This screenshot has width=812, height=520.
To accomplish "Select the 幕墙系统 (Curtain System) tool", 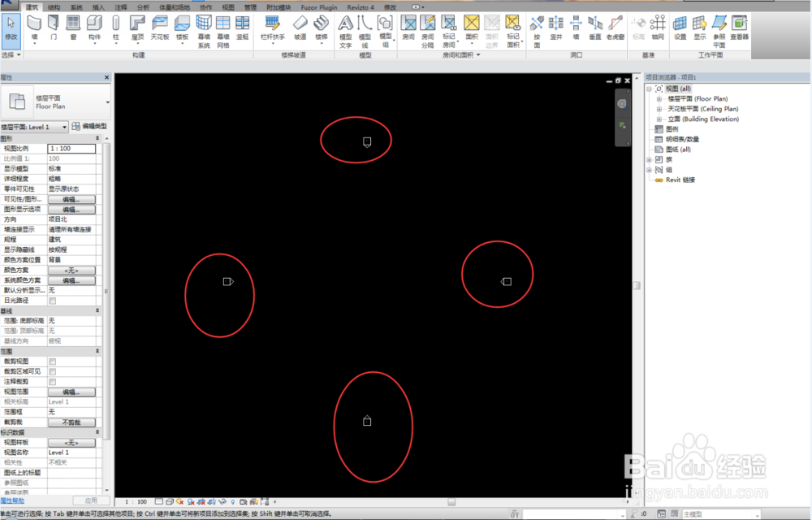I will point(204,32).
